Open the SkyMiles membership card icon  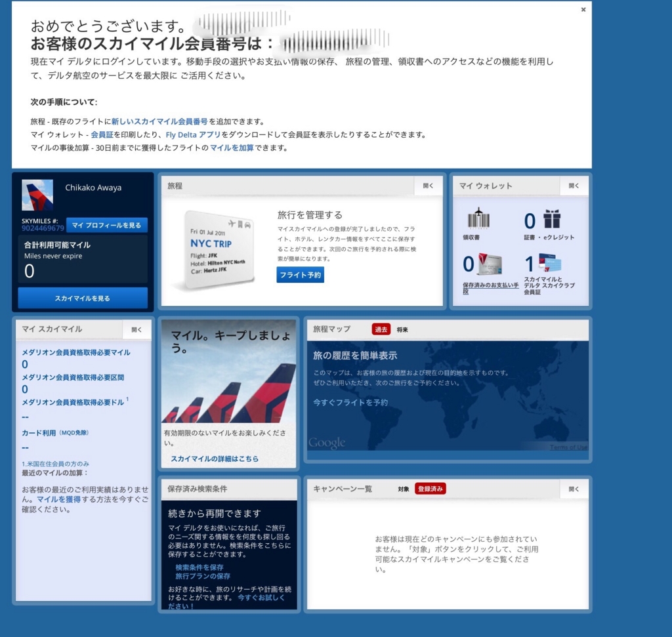(550, 263)
